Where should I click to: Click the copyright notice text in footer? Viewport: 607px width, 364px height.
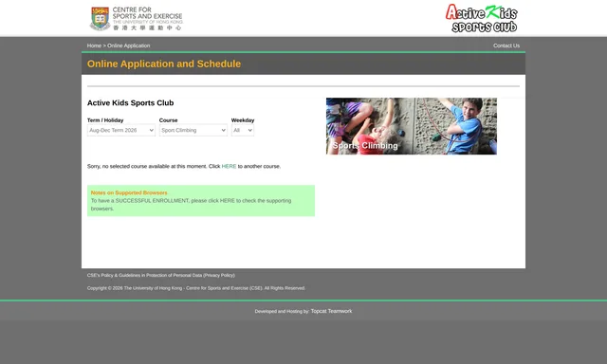coord(196,288)
